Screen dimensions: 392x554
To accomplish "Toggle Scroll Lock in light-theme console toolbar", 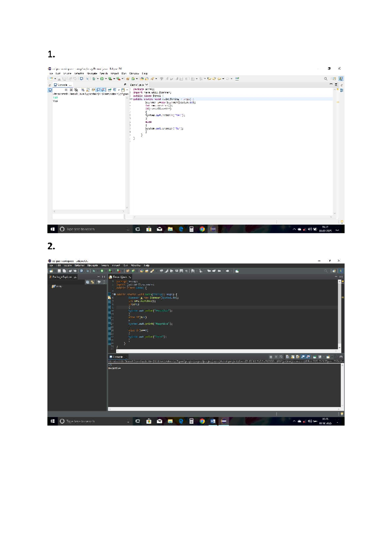I will point(88,90).
